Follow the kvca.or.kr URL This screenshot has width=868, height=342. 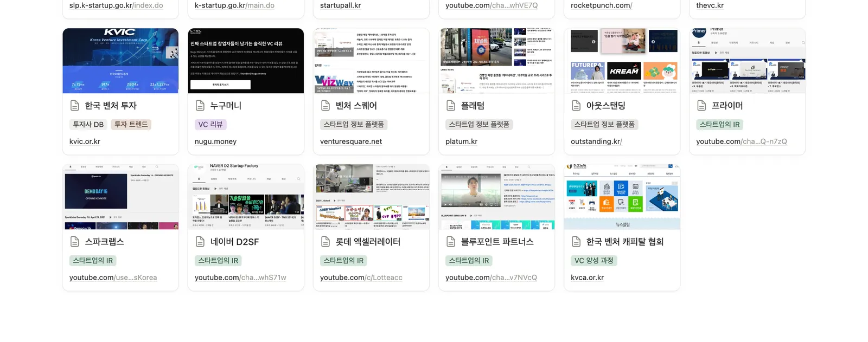tap(587, 278)
